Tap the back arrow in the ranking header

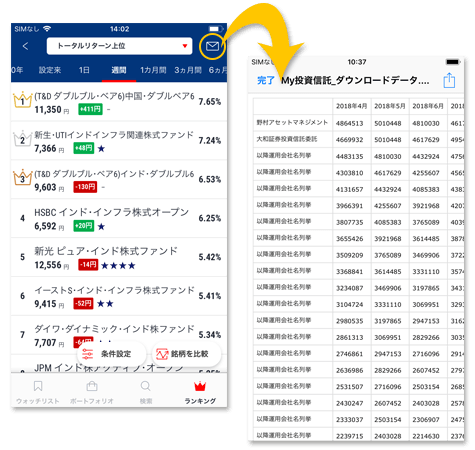point(25,46)
